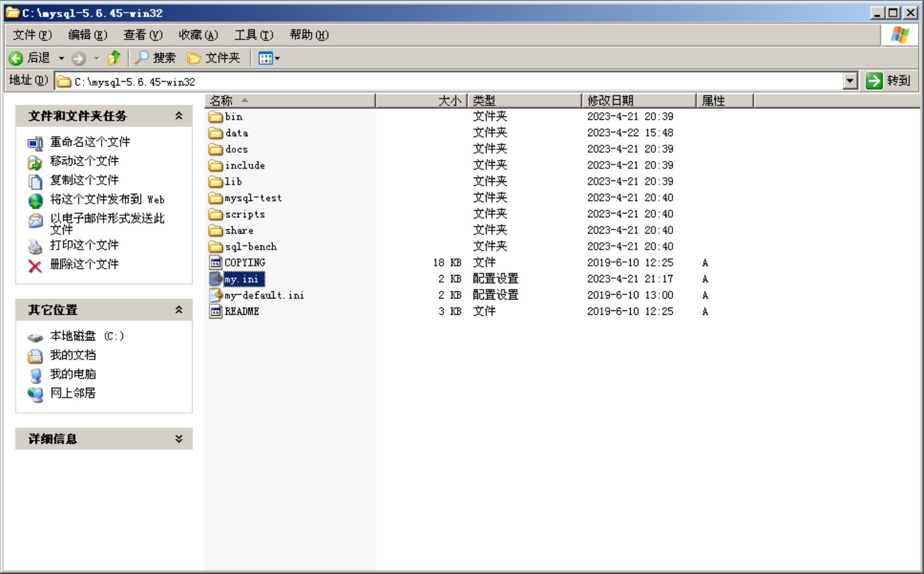Open the Views dropdown arrow

(x=277, y=58)
